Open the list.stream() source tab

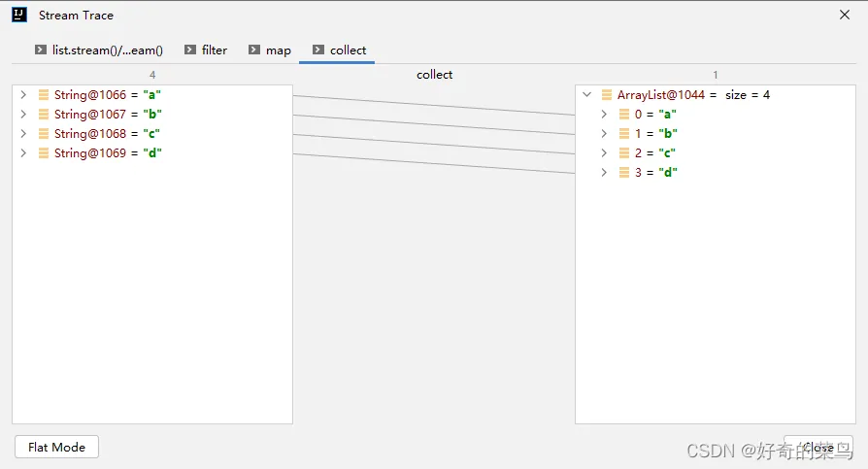107,50
